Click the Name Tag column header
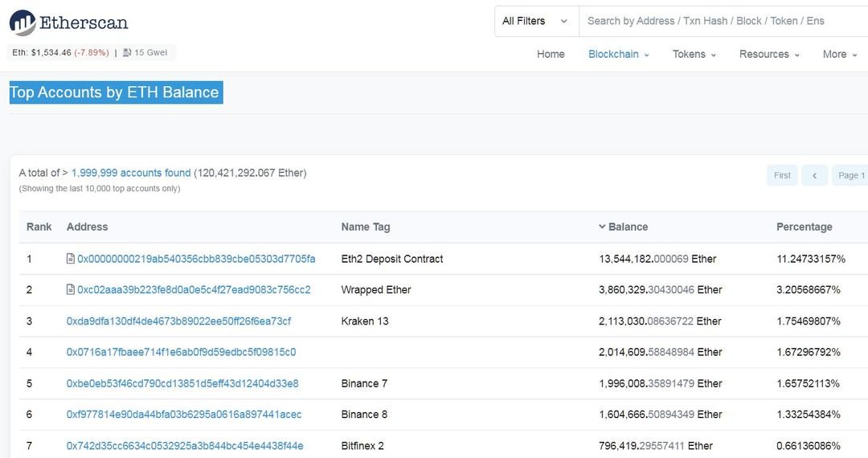868x458 pixels. pos(366,227)
